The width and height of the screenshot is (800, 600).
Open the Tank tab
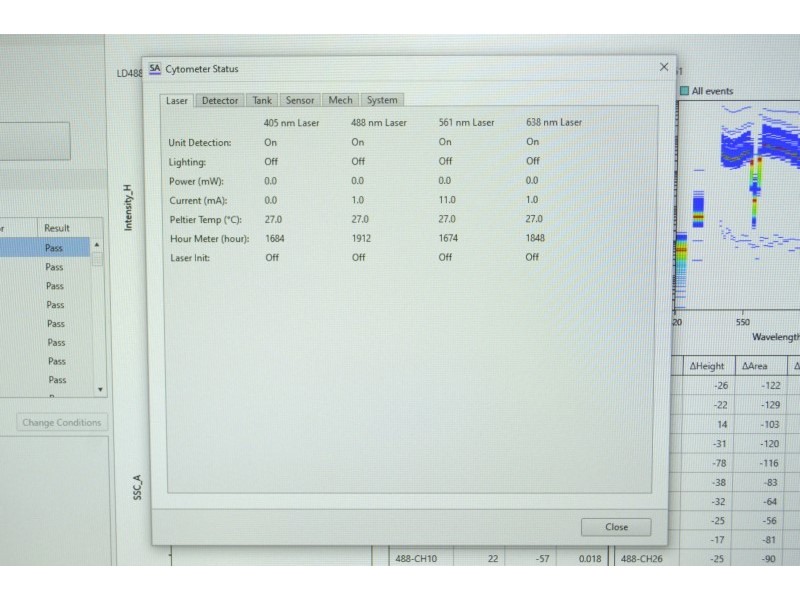coord(261,100)
